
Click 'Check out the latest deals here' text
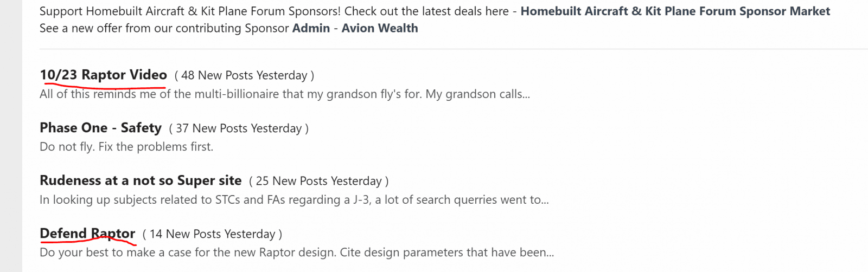click(x=426, y=11)
